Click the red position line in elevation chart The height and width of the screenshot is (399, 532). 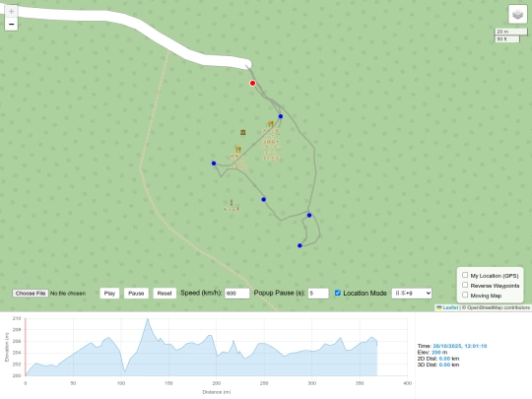26,347
